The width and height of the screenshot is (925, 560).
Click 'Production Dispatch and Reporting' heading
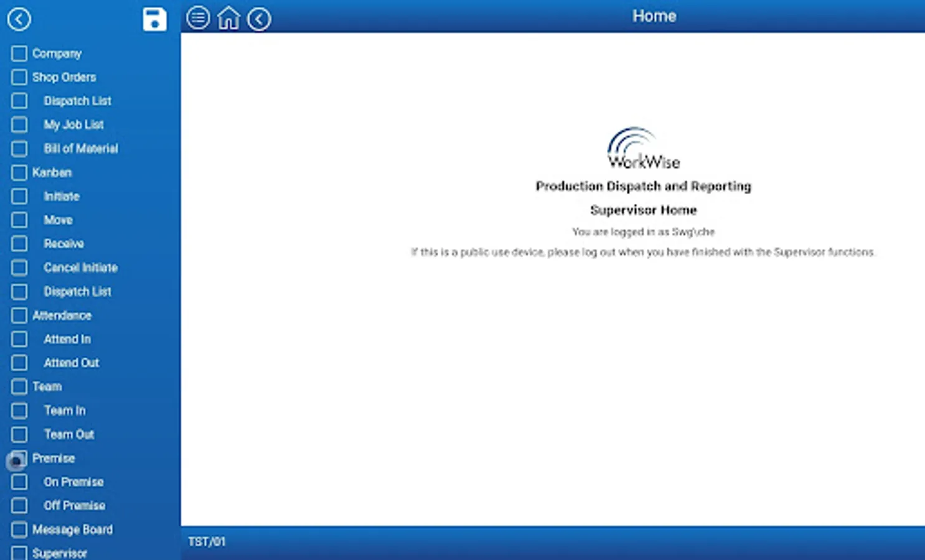[x=643, y=186]
